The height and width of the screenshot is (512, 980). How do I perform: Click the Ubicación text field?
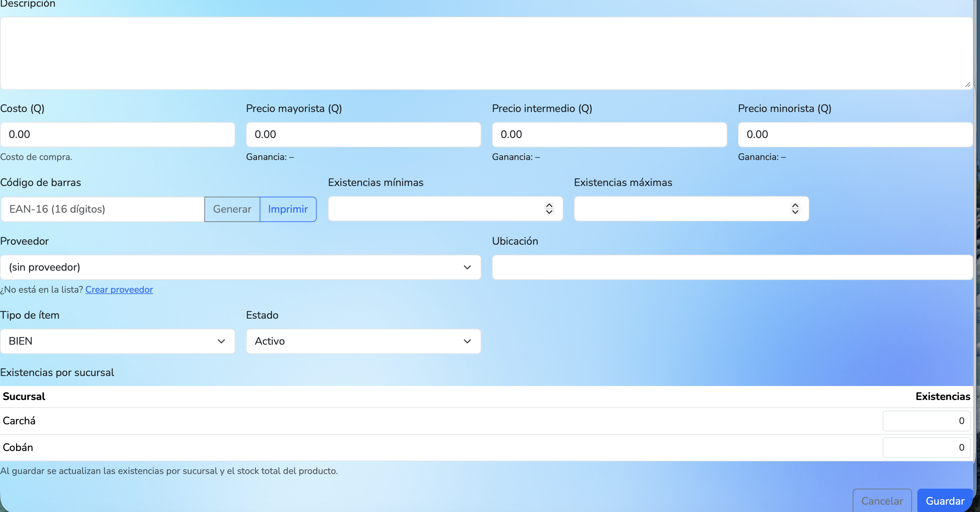732,267
